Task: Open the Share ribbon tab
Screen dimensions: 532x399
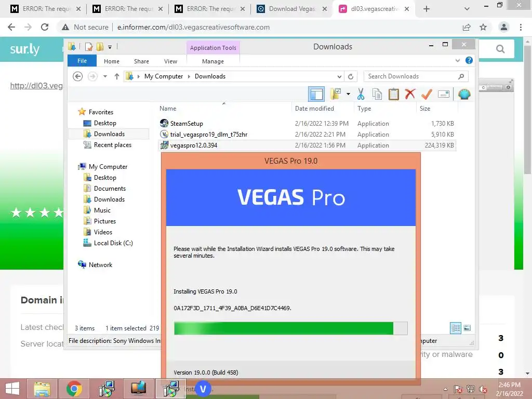Action: tap(141, 61)
